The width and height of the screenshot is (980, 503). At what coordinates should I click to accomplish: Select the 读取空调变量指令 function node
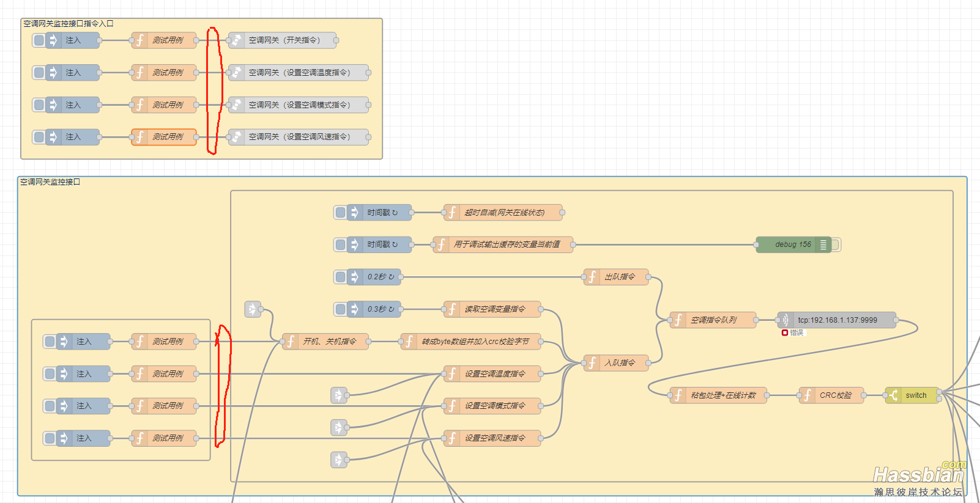coord(492,309)
